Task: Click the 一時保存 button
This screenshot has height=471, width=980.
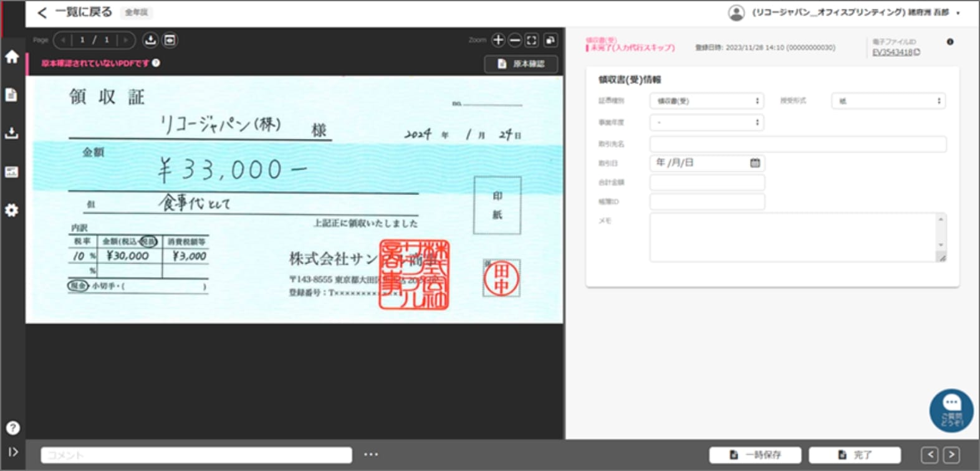Action: [755, 455]
